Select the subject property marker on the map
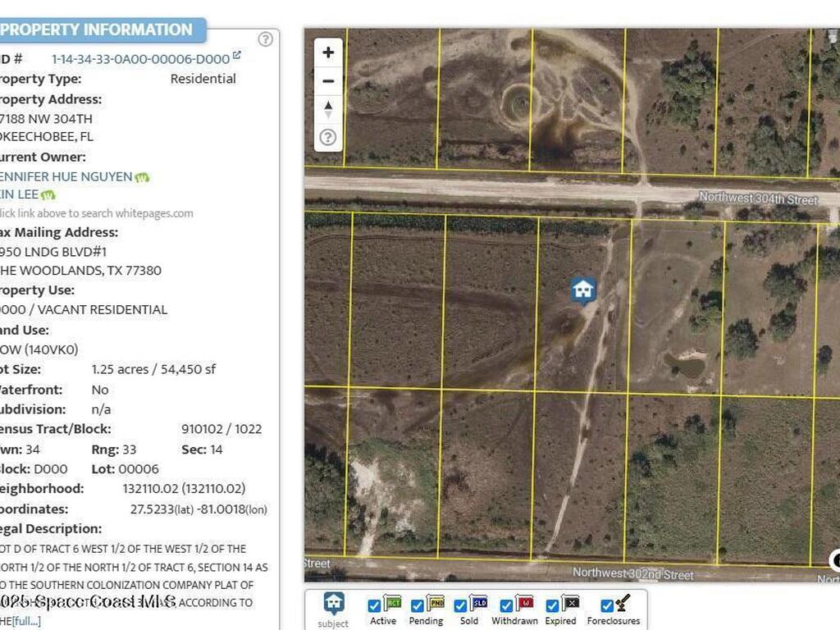The height and width of the screenshot is (630, 840). pos(583,291)
